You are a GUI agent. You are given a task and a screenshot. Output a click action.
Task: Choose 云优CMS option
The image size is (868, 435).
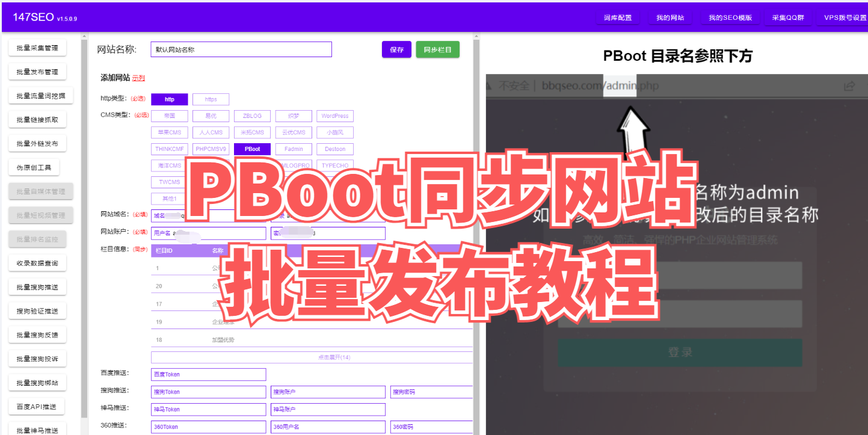click(294, 132)
